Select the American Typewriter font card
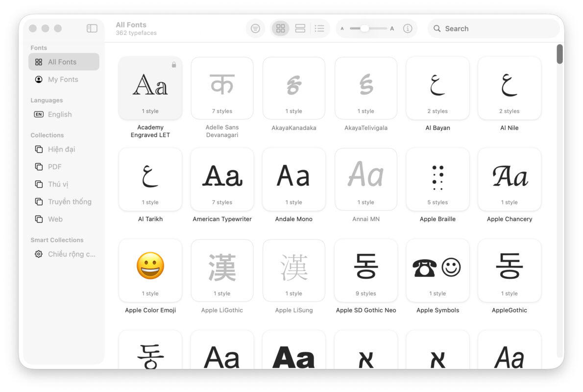 click(222, 179)
